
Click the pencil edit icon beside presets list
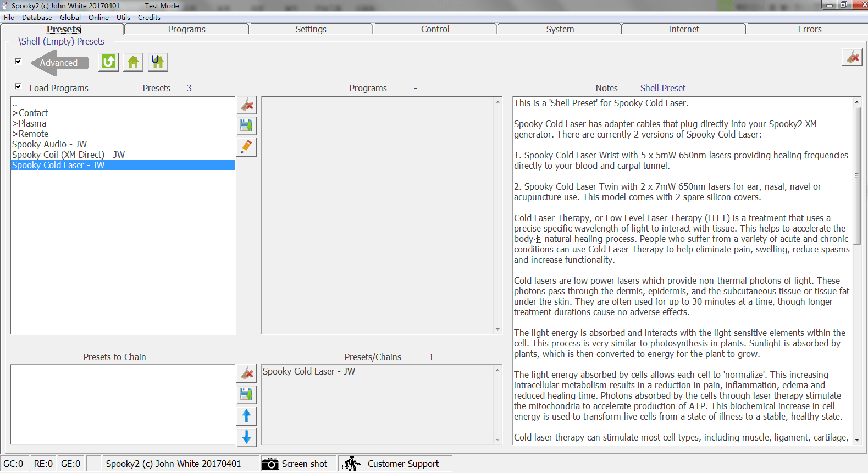tap(247, 147)
